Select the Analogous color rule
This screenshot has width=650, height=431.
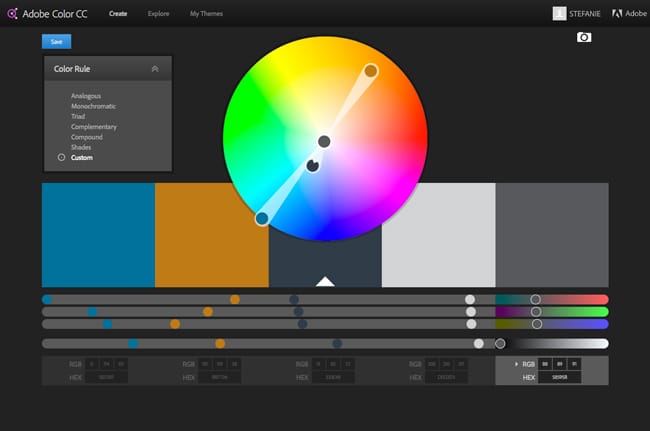86,96
